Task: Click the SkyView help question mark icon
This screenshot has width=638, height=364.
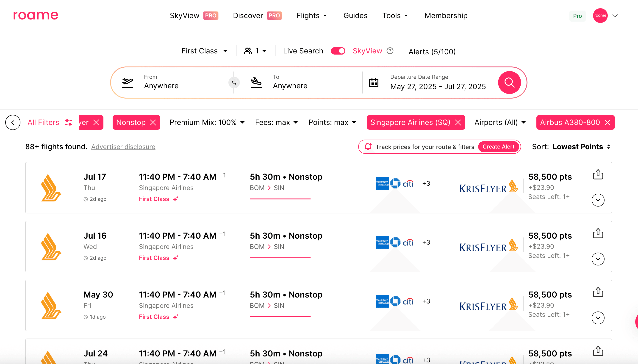Action: point(390,51)
